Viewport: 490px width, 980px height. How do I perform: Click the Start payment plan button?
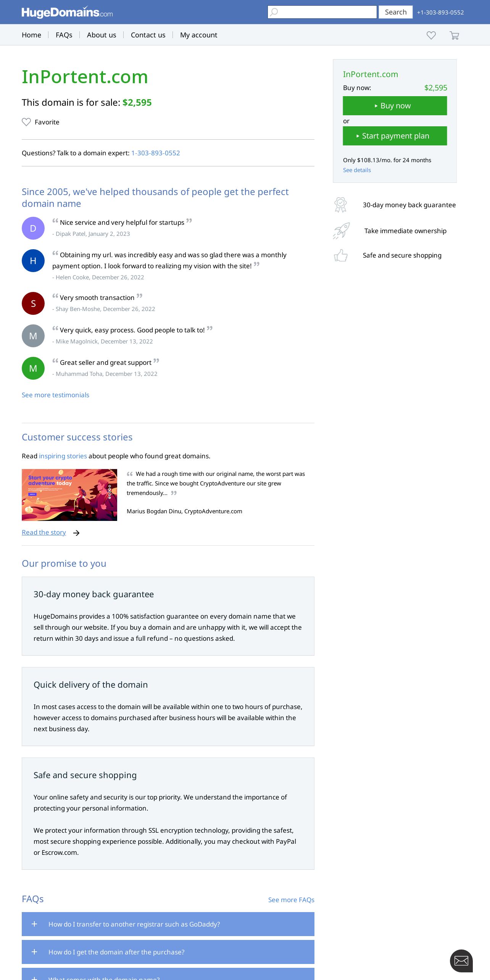pos(395,136)
